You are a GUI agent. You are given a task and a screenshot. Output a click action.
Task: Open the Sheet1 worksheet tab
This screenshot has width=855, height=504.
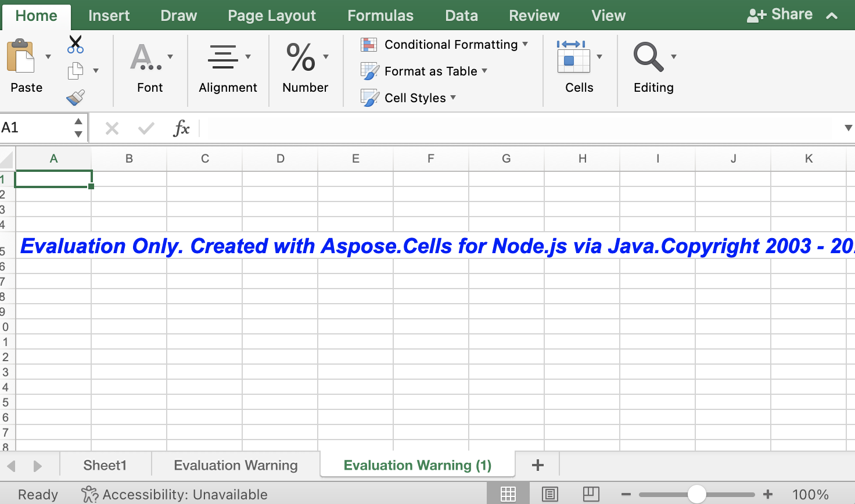pyautogui.click(x=105, y=465)
